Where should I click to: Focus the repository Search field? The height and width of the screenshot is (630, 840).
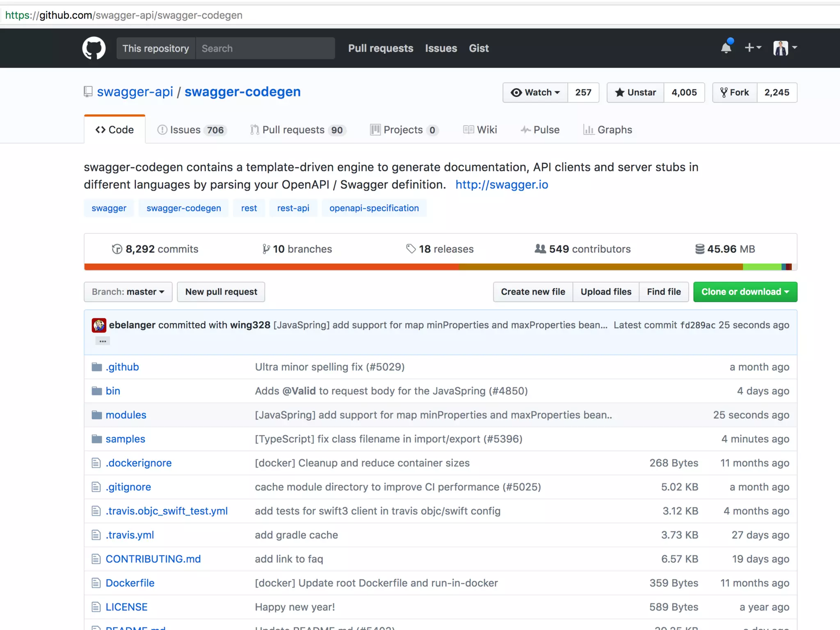[265, 48]
